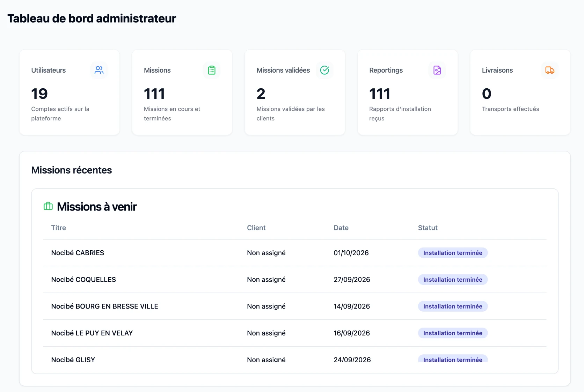Select the Nocibé COQUELLES mission title

tap(83, 280)
